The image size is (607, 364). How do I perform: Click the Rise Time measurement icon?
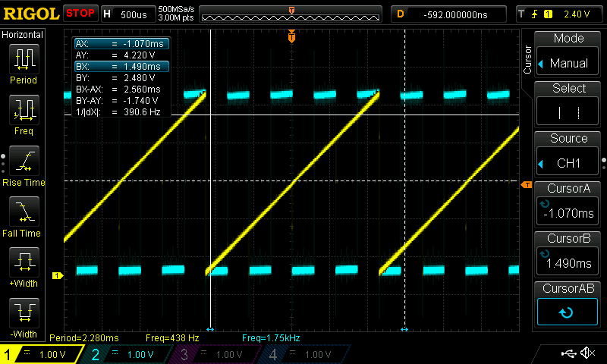point(24,166)
